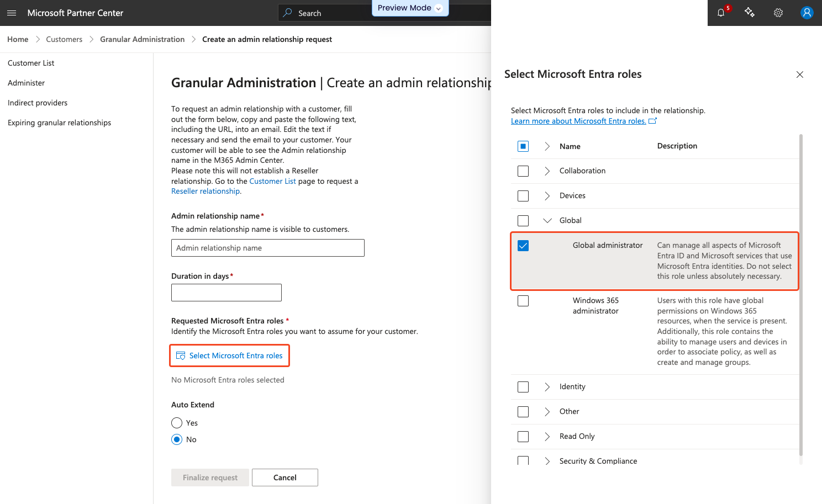Image resolution: width=822 pixels, height=504 pixels.
Task: Open the notifications bell
Action: (x=721, y=13)
